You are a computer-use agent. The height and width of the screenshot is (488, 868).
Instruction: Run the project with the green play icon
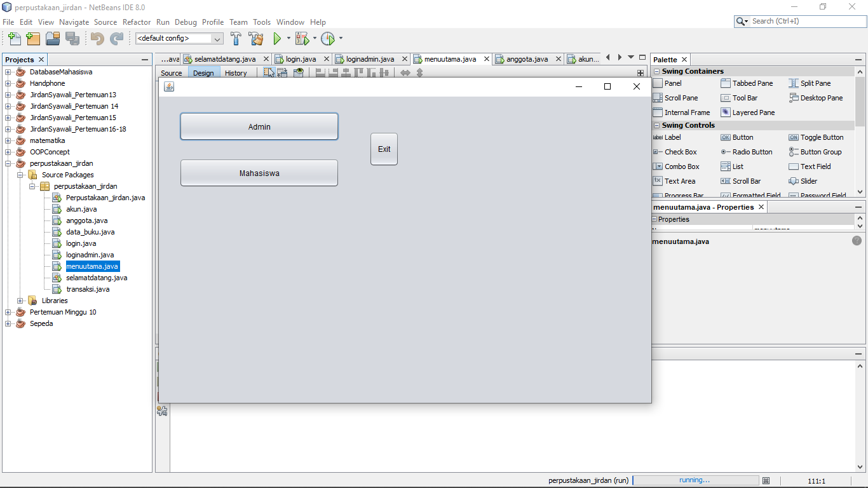[278, 38]
